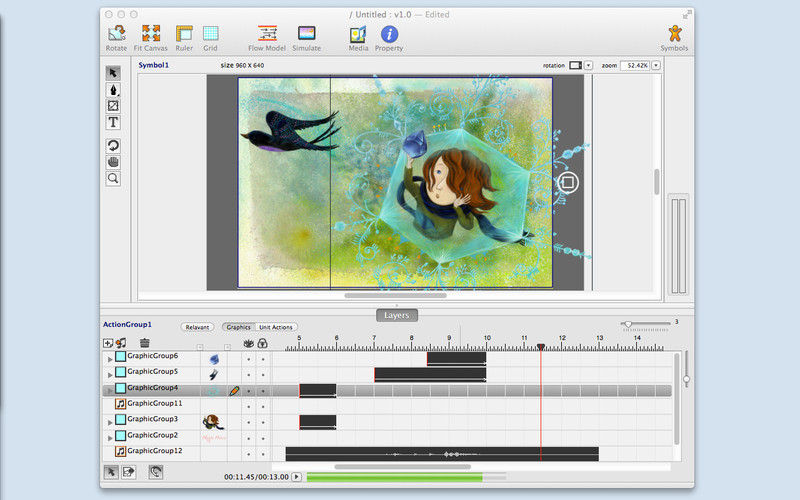Toggle lock dot for GraphicGroup3
The height and width of the screenshot is (500, 800).
pyautogui.click(x=263, y=422)
